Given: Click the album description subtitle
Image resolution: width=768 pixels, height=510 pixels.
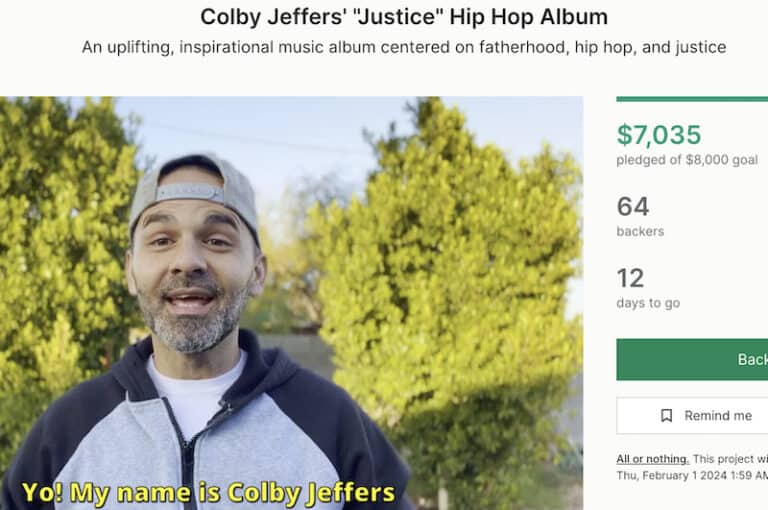Looking at the screenshot, I should point(404,47).
